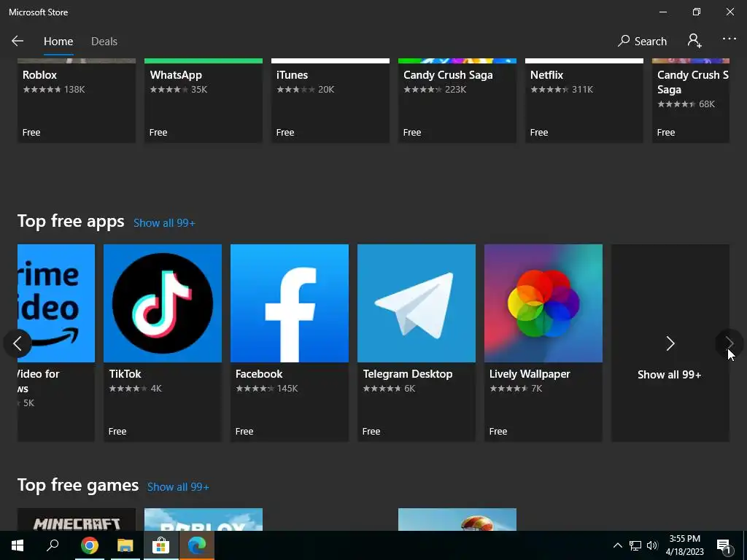Open the Facebook app icon
The height and width of the screenshot is (560, 747).
[x=290, y=303]
